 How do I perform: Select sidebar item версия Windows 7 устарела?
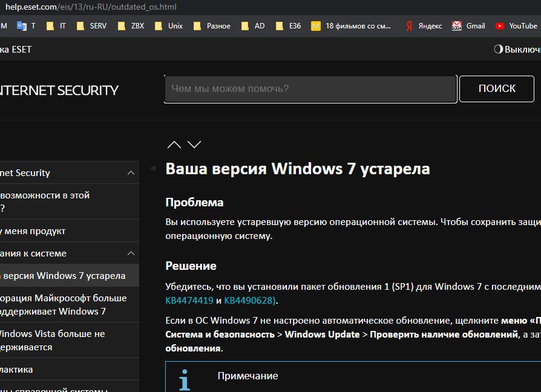(70, 275)
